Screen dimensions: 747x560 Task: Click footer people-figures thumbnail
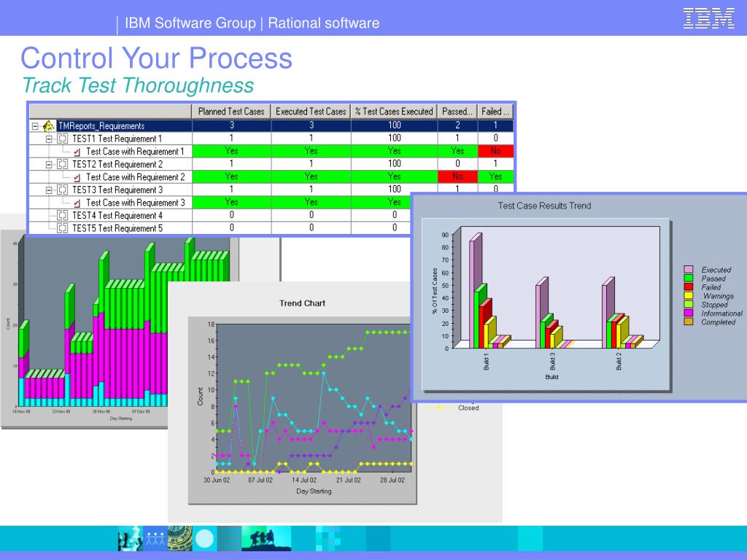(155, 539)
